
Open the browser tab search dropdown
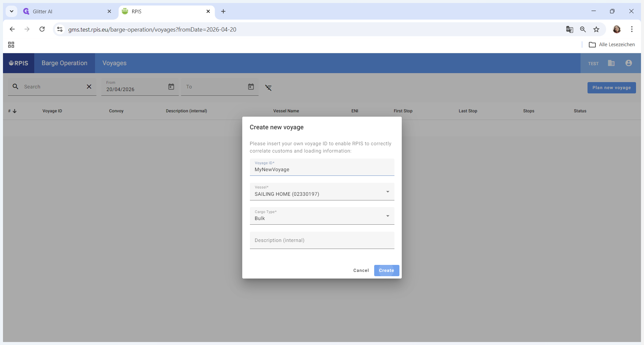12,11
